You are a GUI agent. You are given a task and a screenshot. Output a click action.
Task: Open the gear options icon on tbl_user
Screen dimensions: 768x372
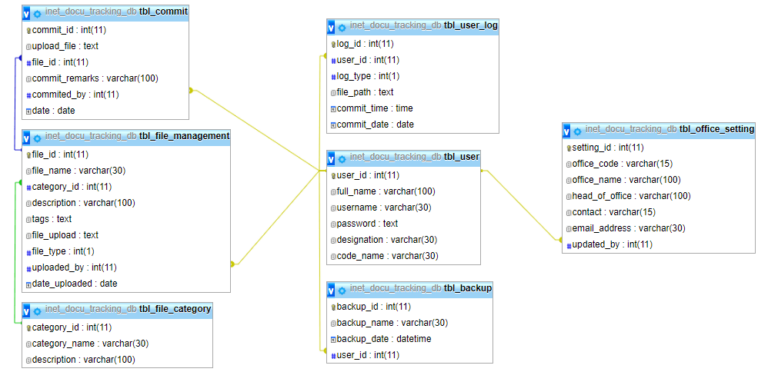[x=342, y=158]
